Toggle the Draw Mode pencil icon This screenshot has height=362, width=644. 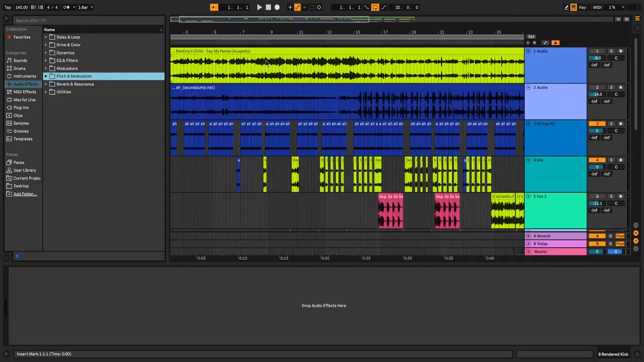tap(566, 8)
